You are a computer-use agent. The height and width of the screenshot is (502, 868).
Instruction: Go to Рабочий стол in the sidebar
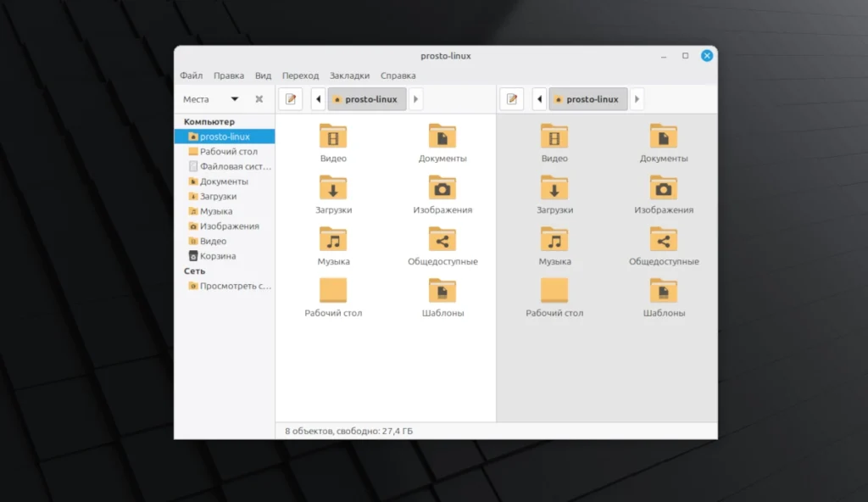click(x=225, y=151)
